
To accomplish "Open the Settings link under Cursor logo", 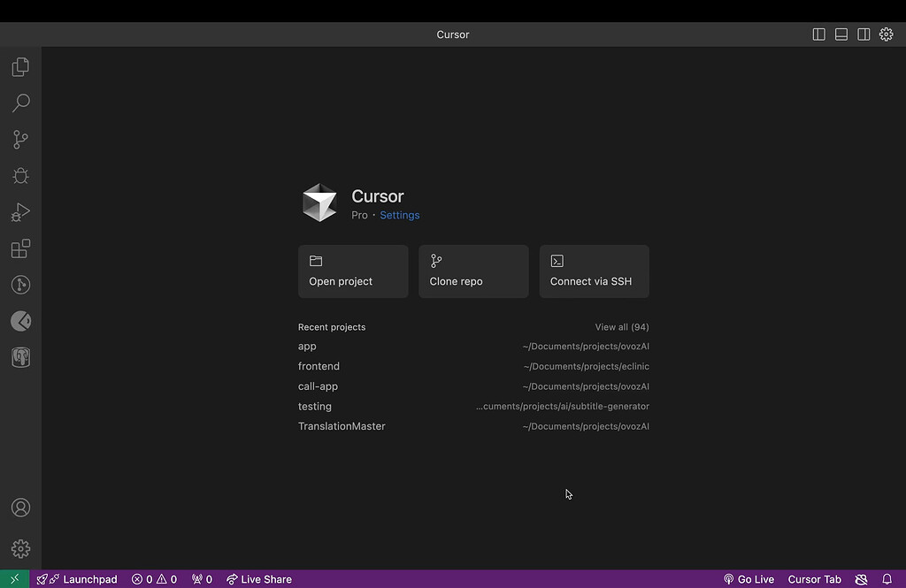I will (x=399, y=215).
